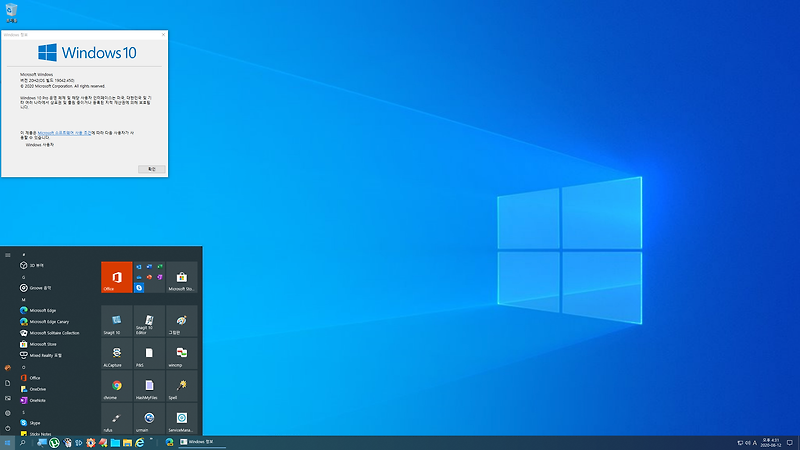Click the user account avatar in Start
Image resolution: width=800 pixels, height=450 pixels.
click(8, 368)
